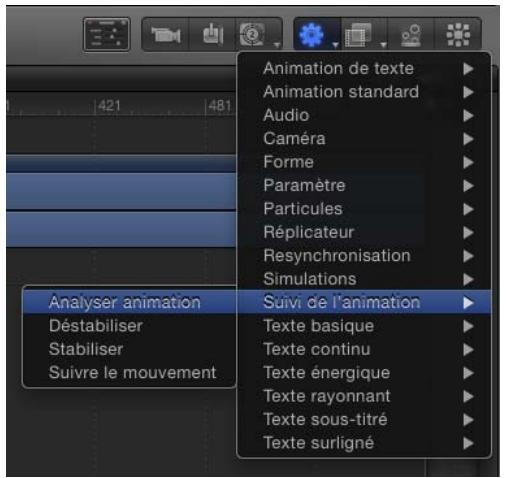This screenshot has height=478, width=507.
Task: Open the Texte surligné submenu
Action: [x=364, y=443]
